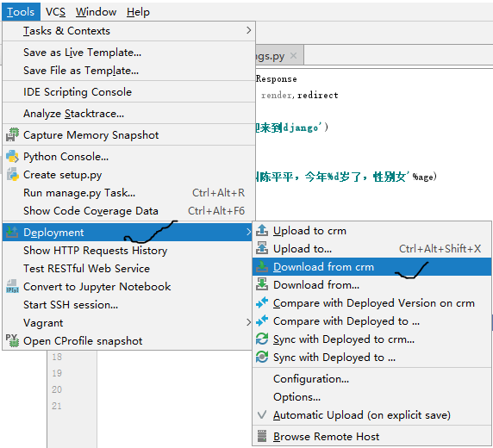Click the Open CProfile snapshot icon
Viewport: 493px width, 448px height.
tap(12, 340)
